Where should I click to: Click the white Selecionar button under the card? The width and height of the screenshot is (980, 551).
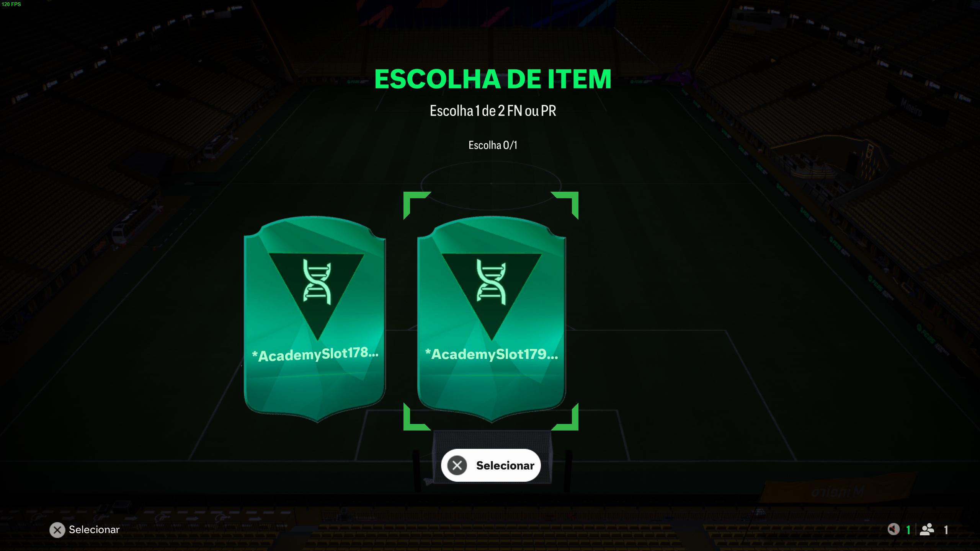(491, 465)
